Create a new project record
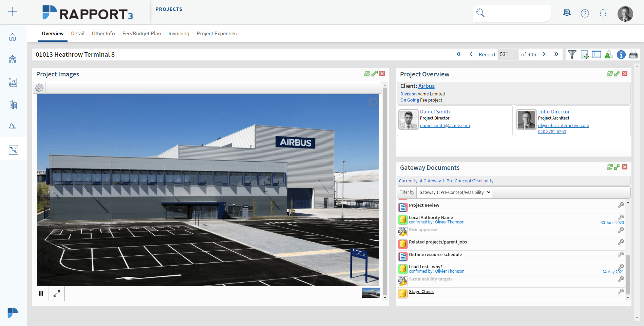 click(x=584, y=54)
